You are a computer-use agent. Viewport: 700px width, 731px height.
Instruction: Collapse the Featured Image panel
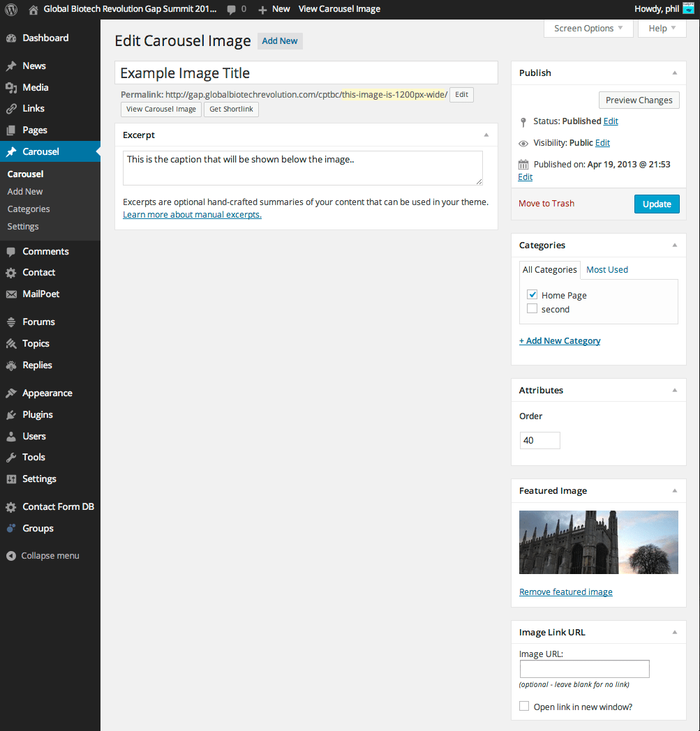(x=674, y=490)
